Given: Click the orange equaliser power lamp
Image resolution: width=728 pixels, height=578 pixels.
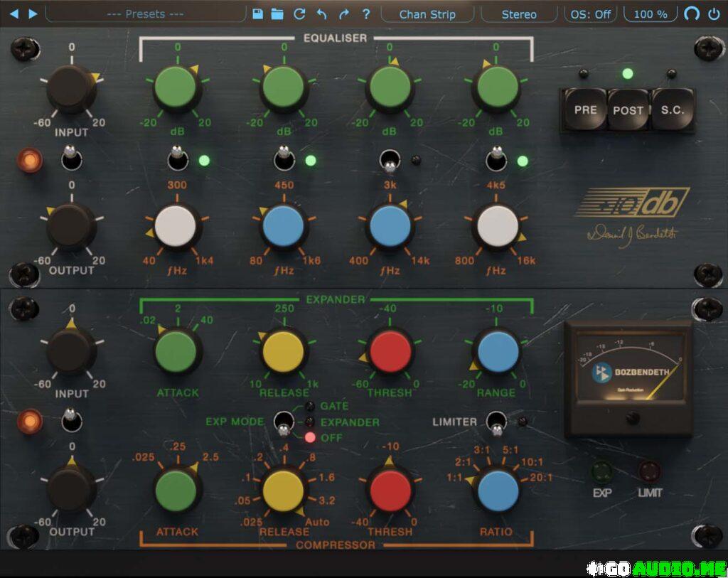Looking at the screenshot, I should pyautogui.click(x=30, y=160).
